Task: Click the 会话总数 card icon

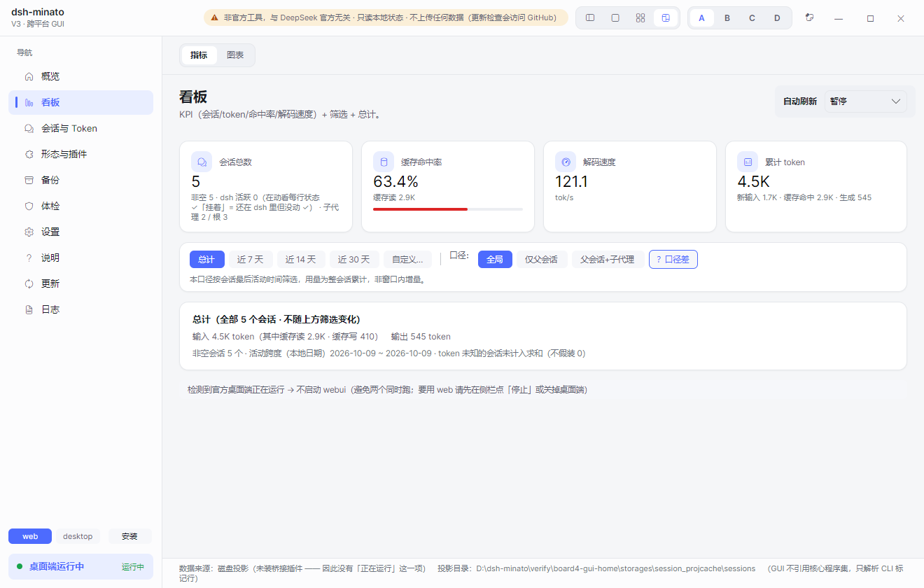Action: point(202,162)
